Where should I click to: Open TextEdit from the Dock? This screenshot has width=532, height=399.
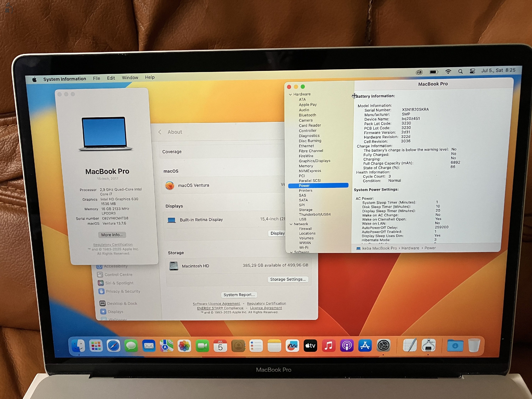click(410, 345)
